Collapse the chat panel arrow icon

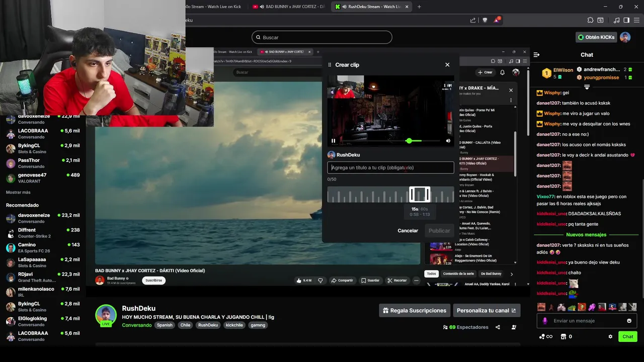click(x=537, y=55)
